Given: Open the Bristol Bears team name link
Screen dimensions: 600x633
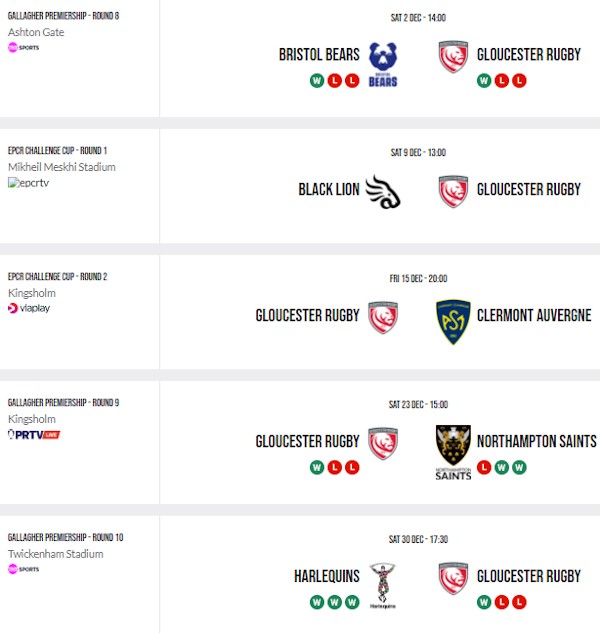Looking at the screenshot, I should pyautogui.click(x=318, y=55).
